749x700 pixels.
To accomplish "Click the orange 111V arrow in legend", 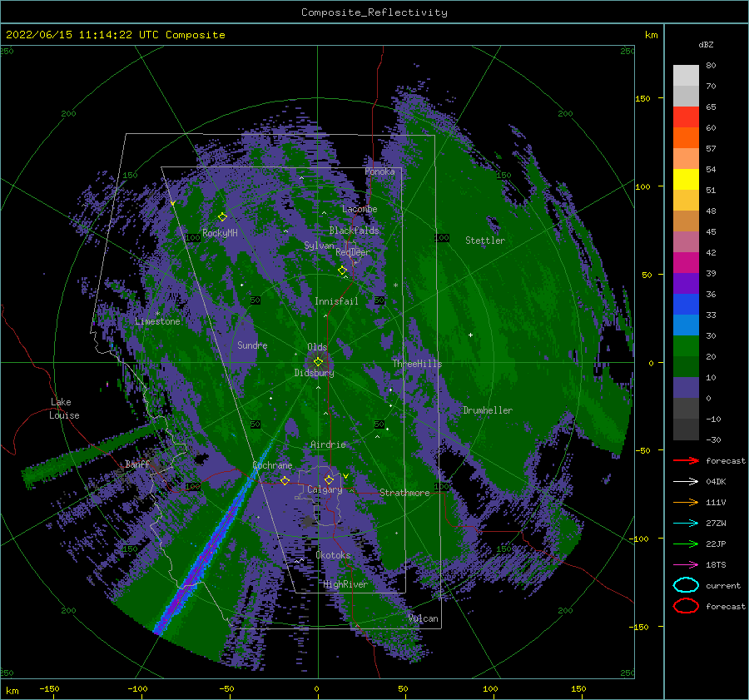I will pyautogui.click(x=686, y=502).
